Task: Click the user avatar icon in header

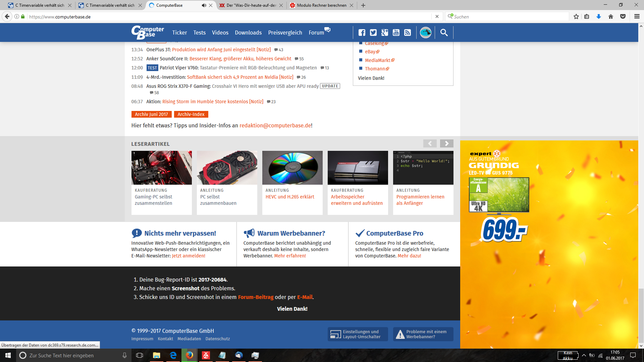Action: [x=426, y=33]
